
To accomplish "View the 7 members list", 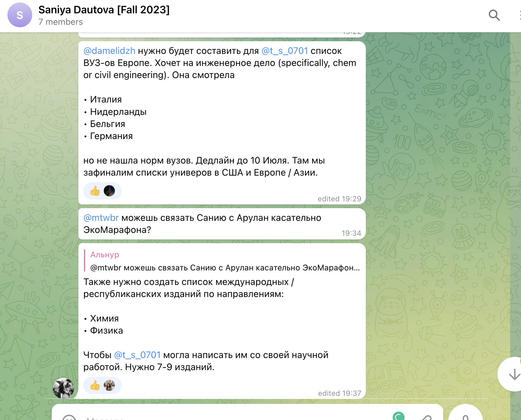I will [x=61, y=22].
